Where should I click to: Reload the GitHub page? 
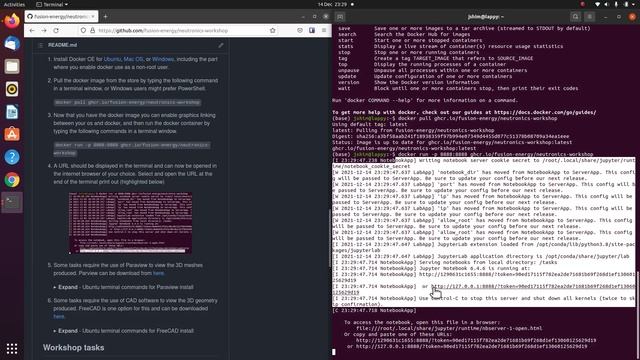point(56,31)
